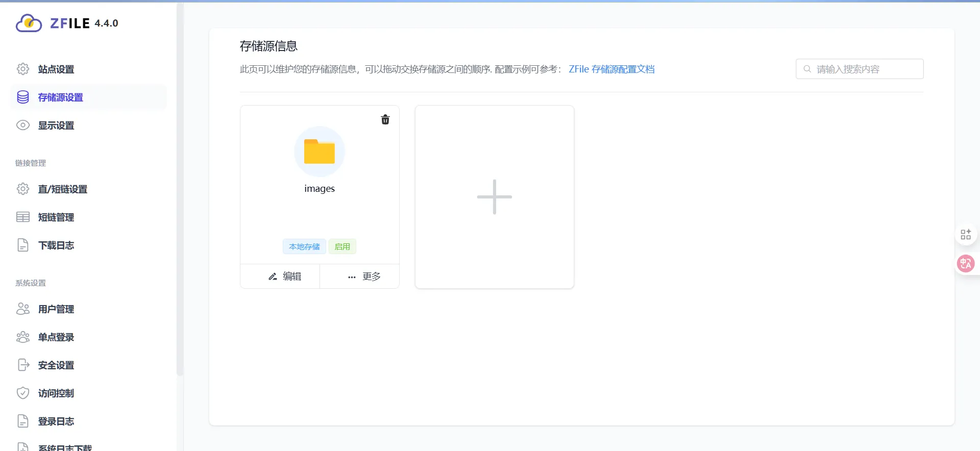980x451 pixels.
Task: Open 站点设置 menu item
Action: pos(88,69)
